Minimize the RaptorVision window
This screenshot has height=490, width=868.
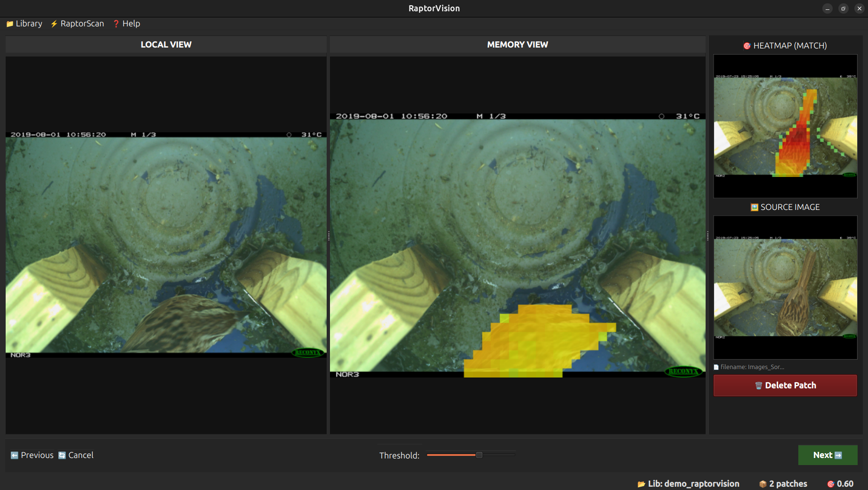pos(827,8)
